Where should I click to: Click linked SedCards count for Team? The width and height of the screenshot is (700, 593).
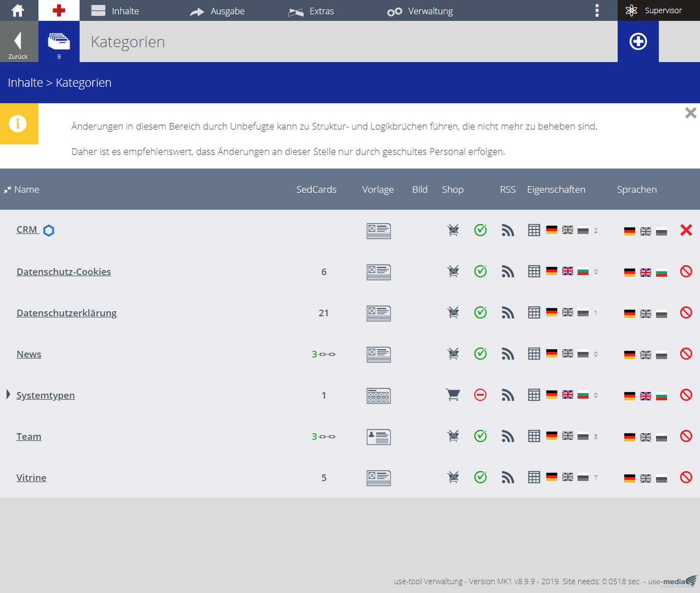[x=323, y=437]
